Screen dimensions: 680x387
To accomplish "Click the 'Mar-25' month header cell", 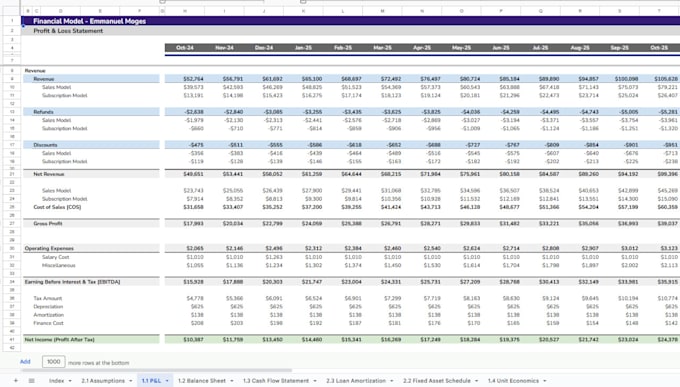I will [382, 48].
